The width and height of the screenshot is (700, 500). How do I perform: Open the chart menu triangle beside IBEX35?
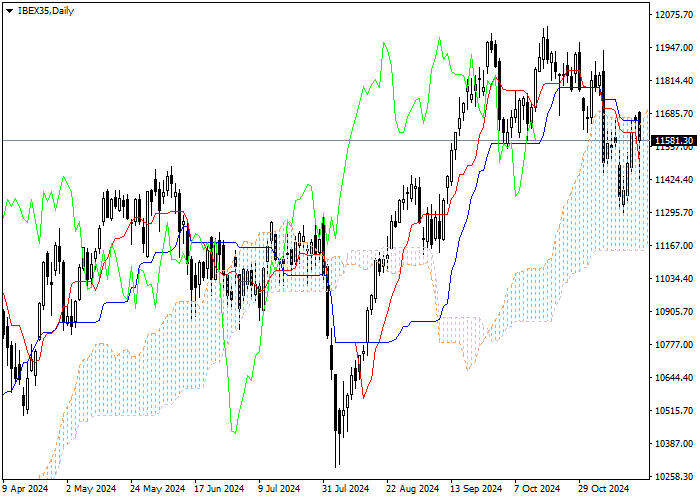(x=9, y=11)
